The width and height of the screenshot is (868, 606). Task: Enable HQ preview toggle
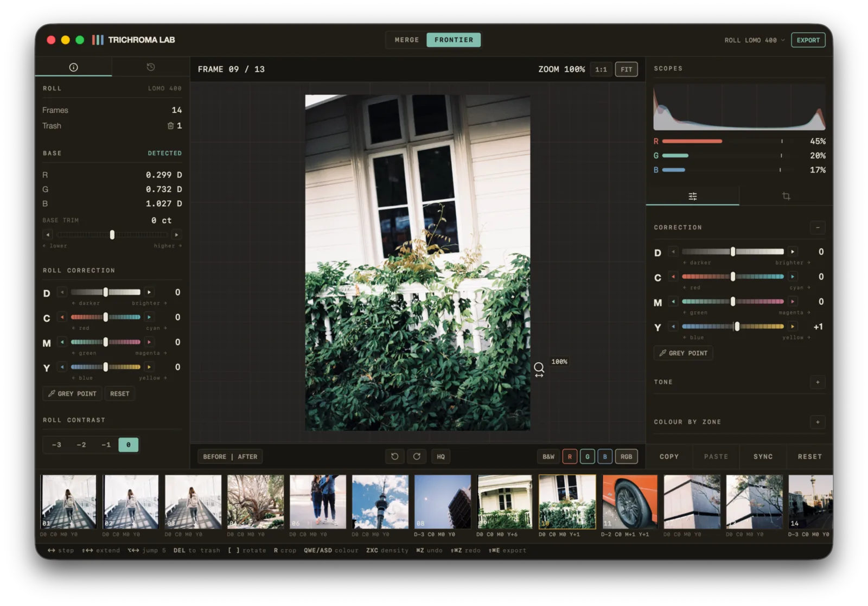click(441, 456)
